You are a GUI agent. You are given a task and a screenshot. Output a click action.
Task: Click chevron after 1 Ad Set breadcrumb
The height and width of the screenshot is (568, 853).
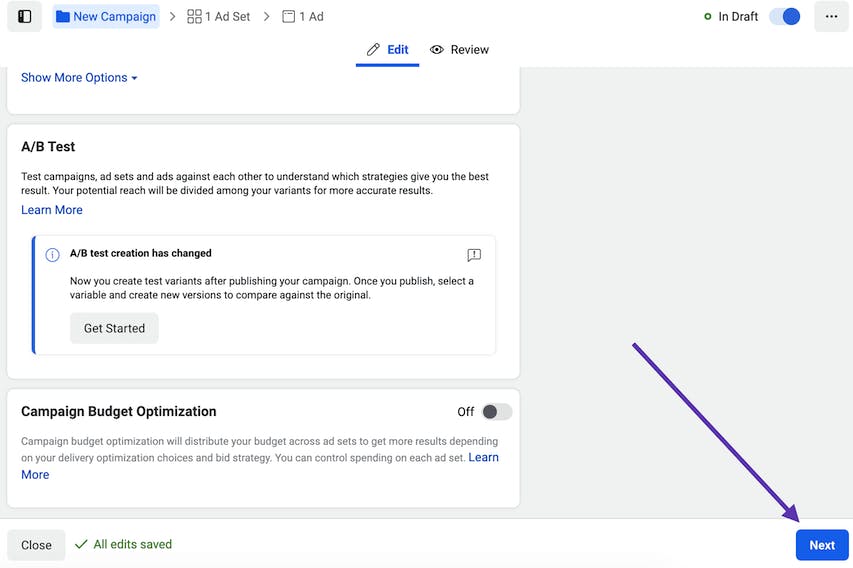[266, 17]
